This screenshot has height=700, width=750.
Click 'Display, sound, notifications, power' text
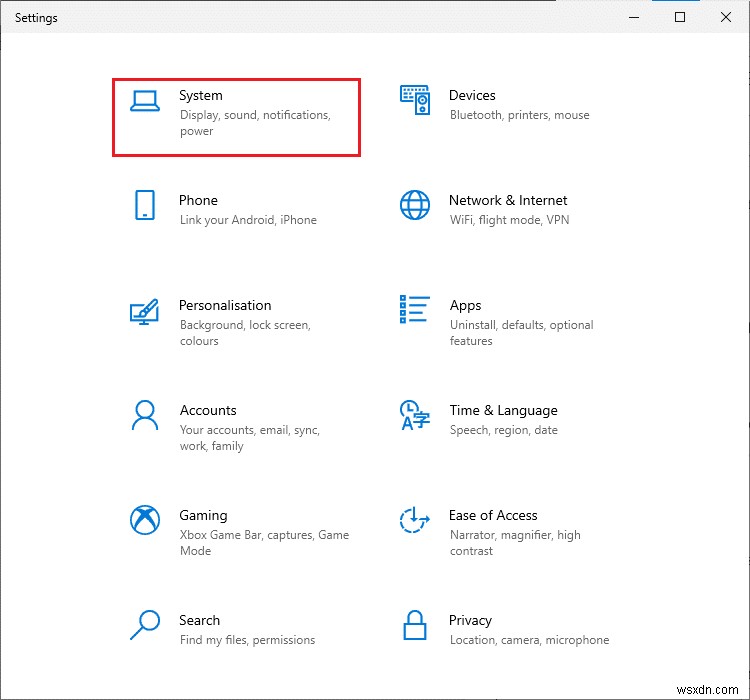pos(255,123)
